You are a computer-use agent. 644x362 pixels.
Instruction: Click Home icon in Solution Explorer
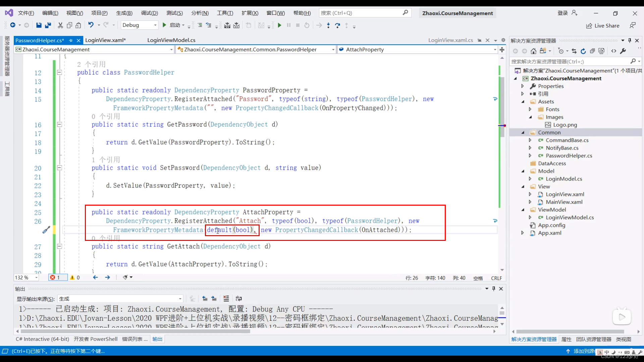[534, 51]
